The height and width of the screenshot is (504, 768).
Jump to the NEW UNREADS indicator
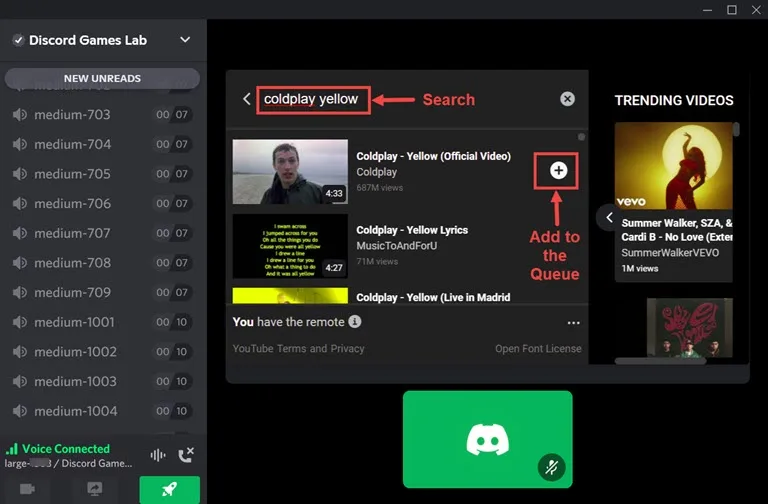(102, 78)
